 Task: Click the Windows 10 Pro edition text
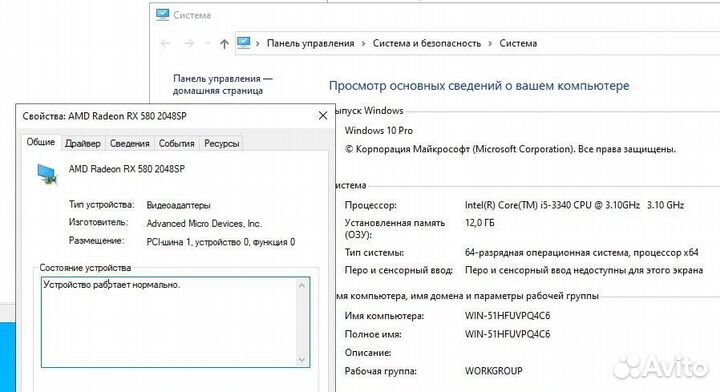coord(379,130)
